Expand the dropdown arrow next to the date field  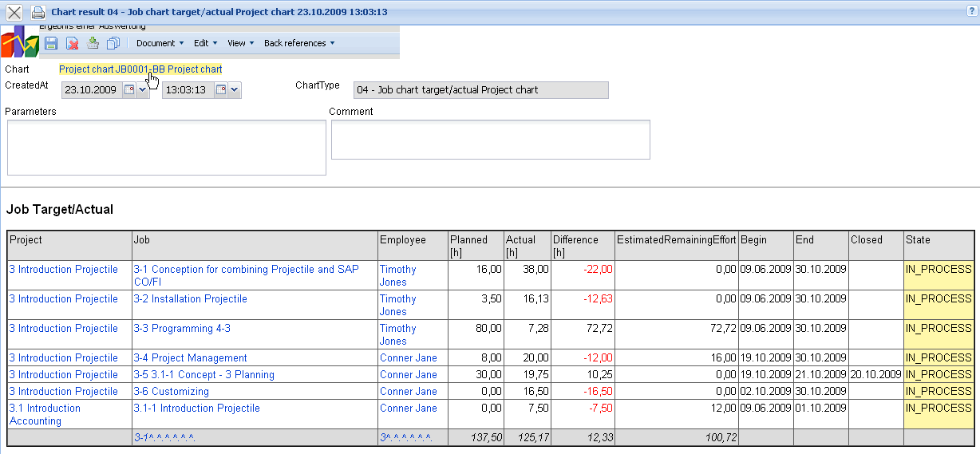tap(143, 90)
